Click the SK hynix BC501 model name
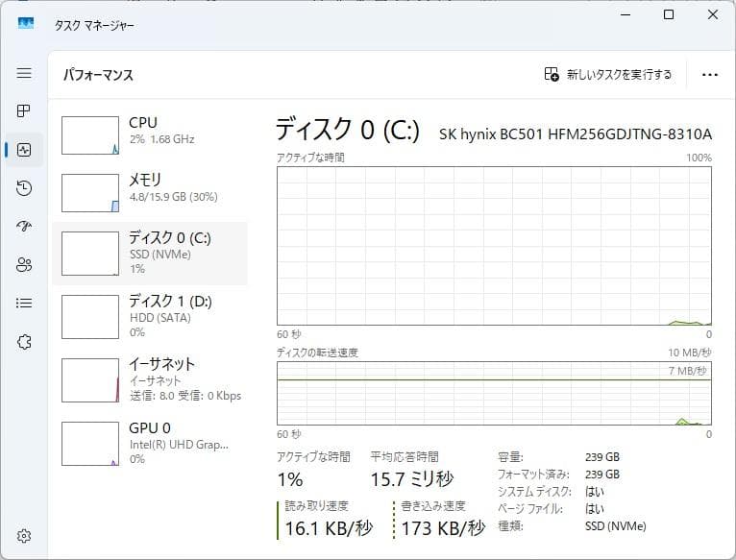Image resolution: width=736 pixels, height=560 pixels. coord(576,134)
